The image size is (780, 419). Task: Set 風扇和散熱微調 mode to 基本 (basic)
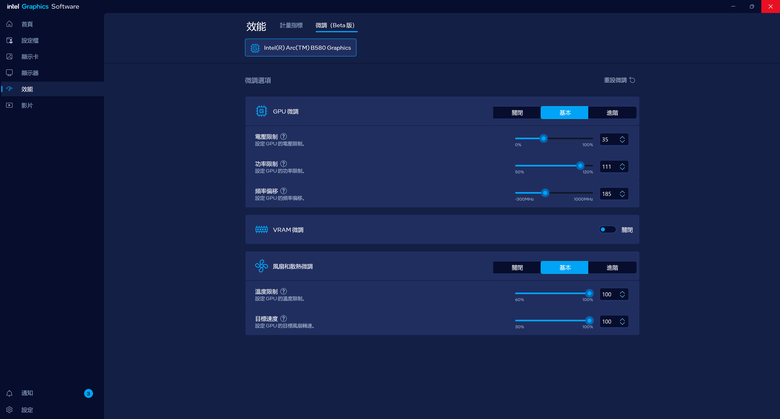click(x=565, y=267)
